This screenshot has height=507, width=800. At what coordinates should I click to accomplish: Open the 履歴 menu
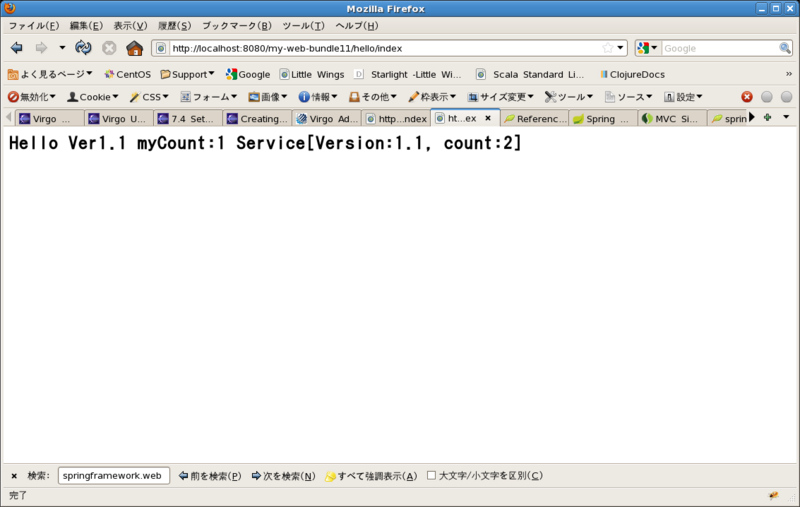[174, 26]
